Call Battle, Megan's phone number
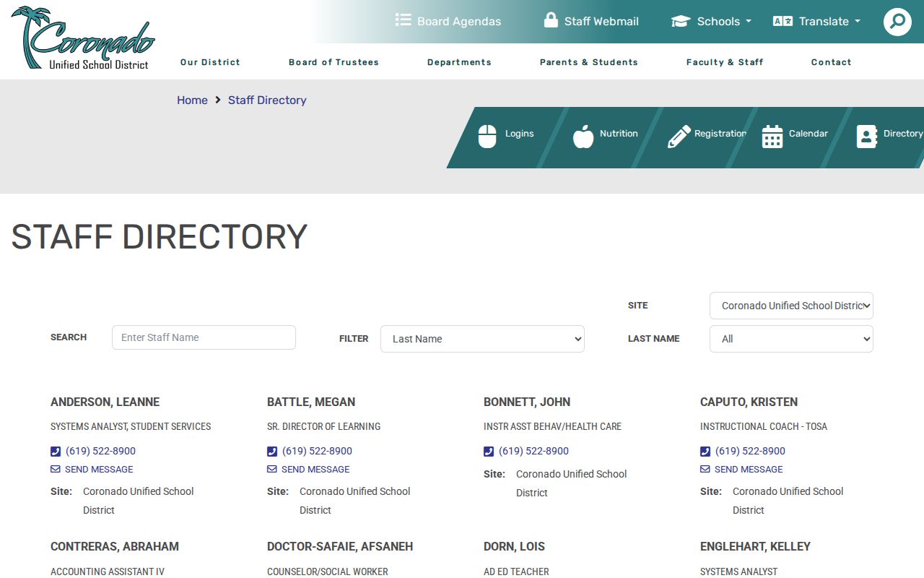924x578 pixels. click(317, 451)
